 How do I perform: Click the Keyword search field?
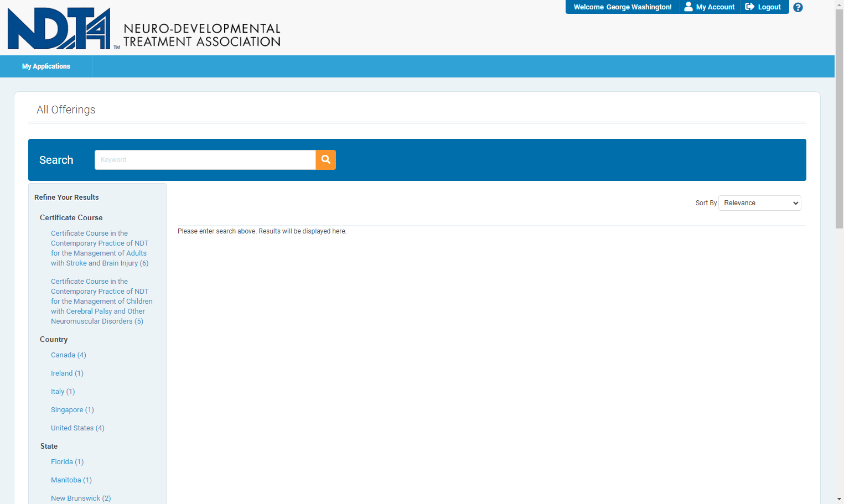pos(205,160)
